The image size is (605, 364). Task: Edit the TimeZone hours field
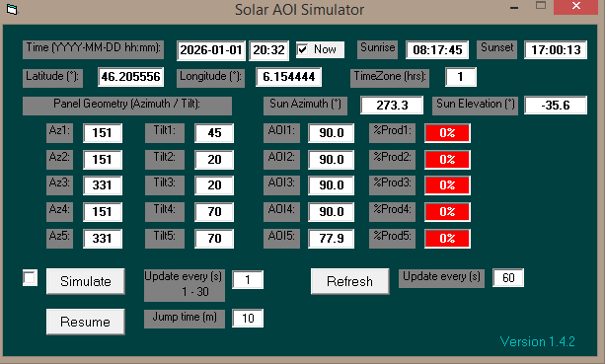[x=461, y=77]
